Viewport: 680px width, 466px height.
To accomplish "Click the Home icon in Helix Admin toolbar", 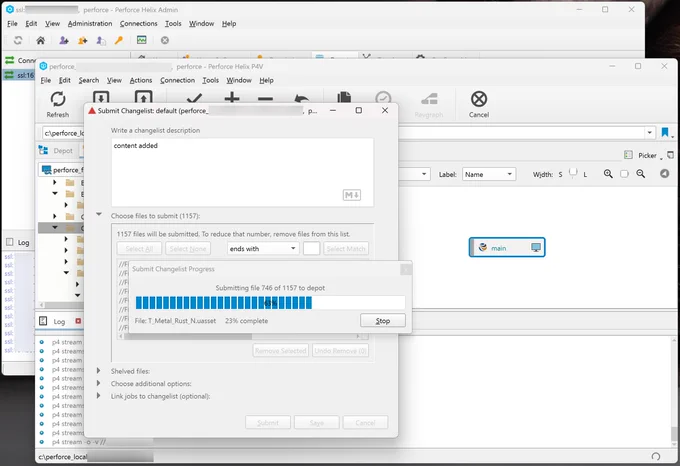I will point(40,40).
